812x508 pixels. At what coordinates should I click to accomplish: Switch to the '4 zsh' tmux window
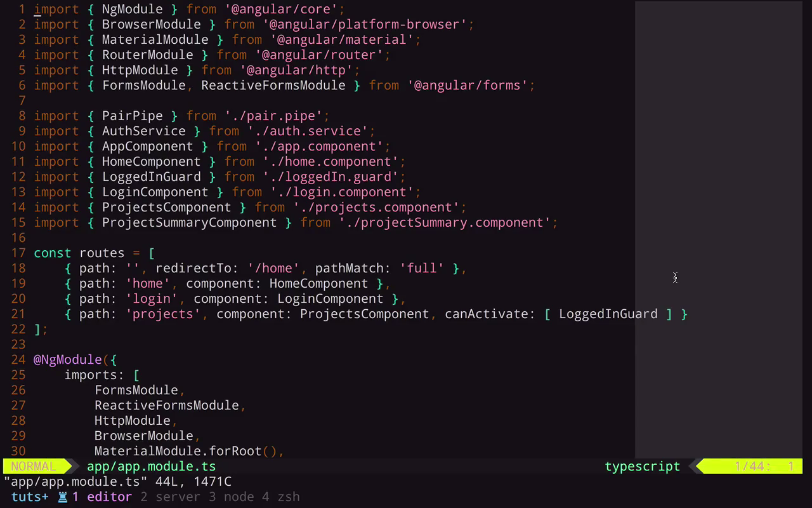pyautogui.click(x=281, y=497)
